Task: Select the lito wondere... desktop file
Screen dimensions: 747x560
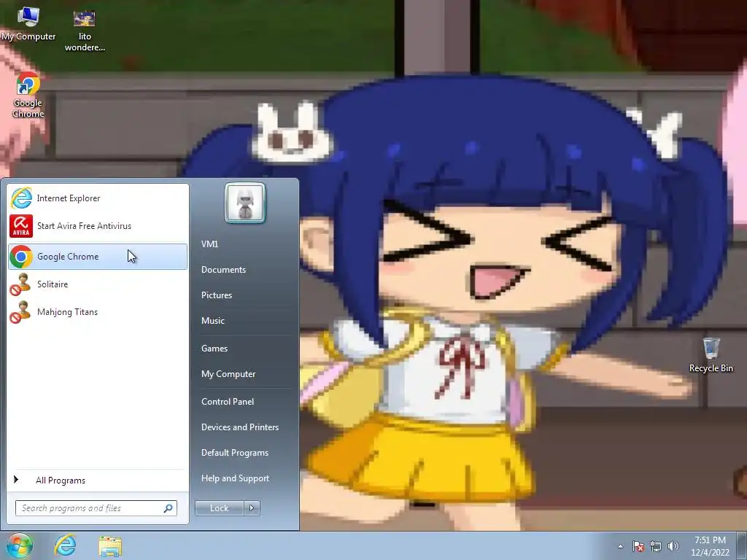Action: click(x=85, y=31)
